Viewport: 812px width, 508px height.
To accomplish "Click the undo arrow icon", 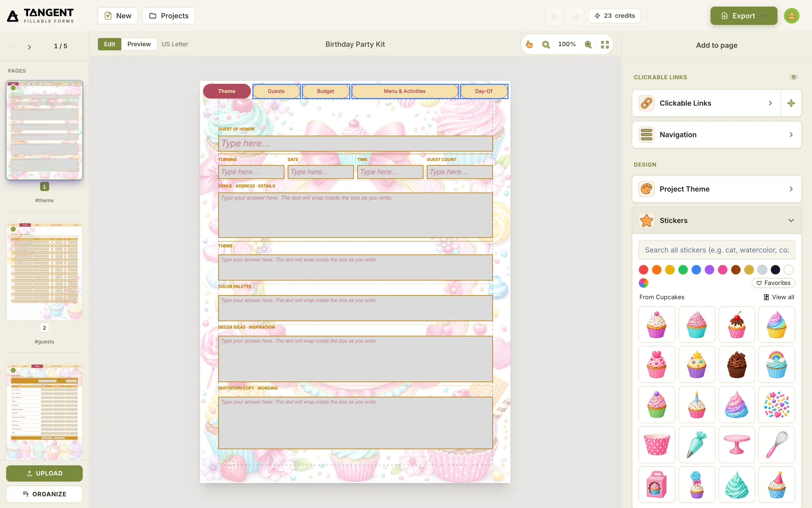I will (554, 16).
